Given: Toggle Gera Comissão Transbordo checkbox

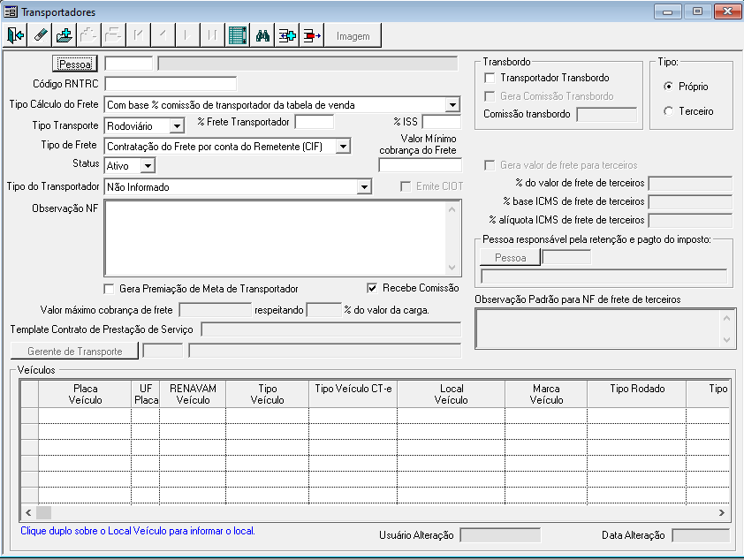Looking at the screenshot, I should click(490, 96).
